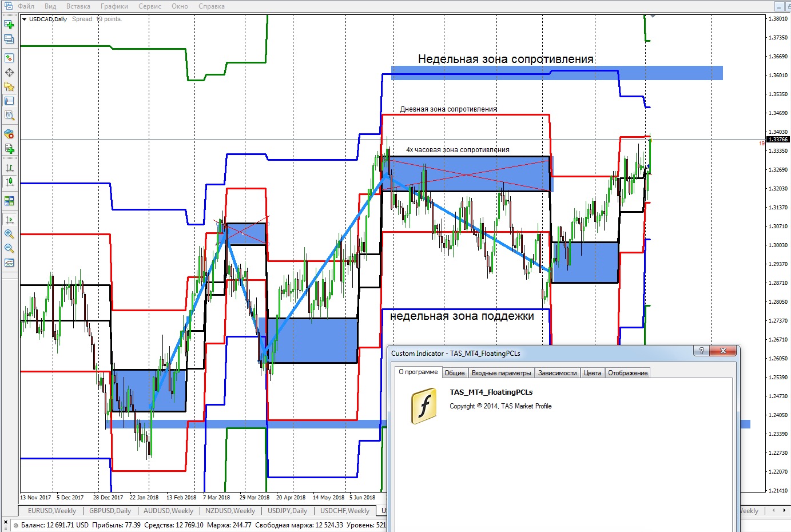Viewport: 791px width, 532px height.
Task: Switch to the Общие tab in dialog
Action: [455, 373]
